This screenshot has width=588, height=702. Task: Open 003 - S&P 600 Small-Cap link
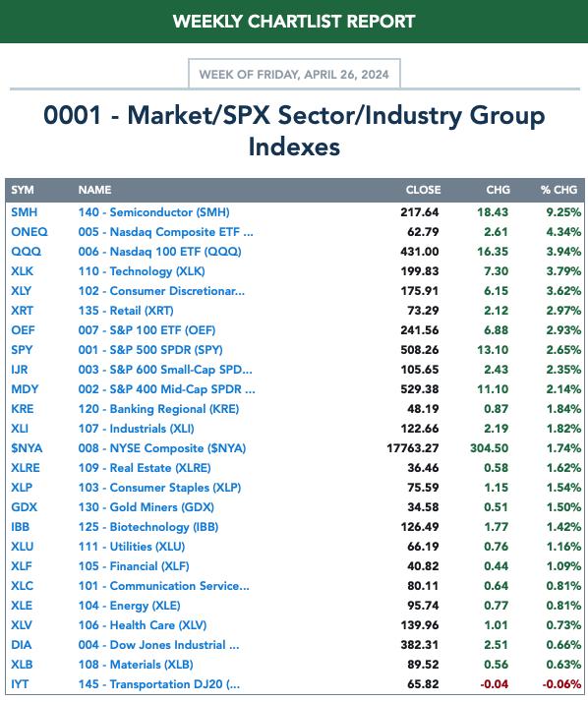[165, 370]
